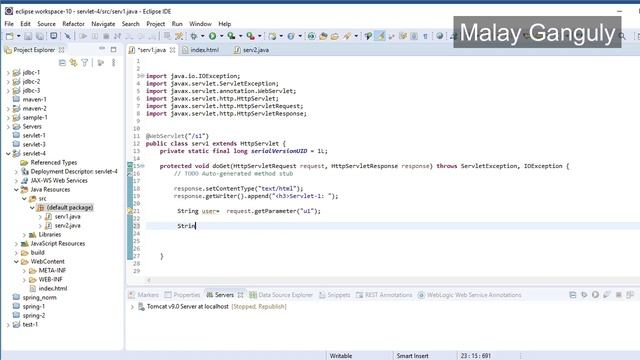Collapse the WebContent folder
This screenshot has height=360, width=640.
[16, 262]
